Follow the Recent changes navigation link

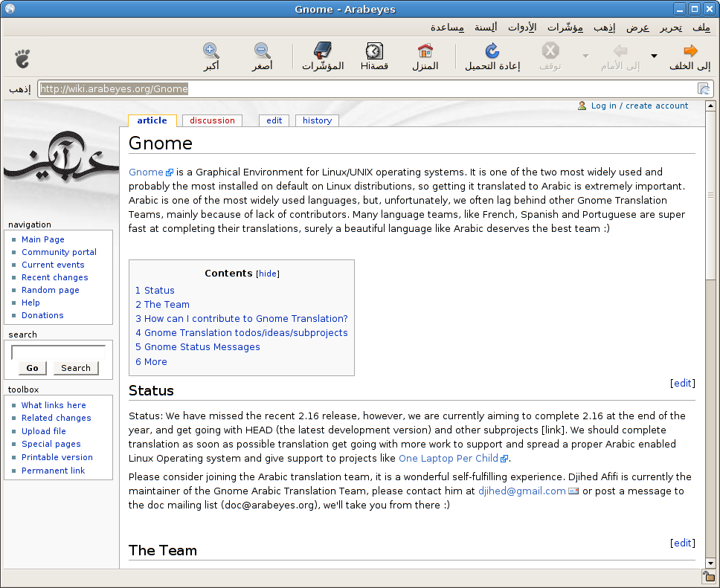coord(54,277)
